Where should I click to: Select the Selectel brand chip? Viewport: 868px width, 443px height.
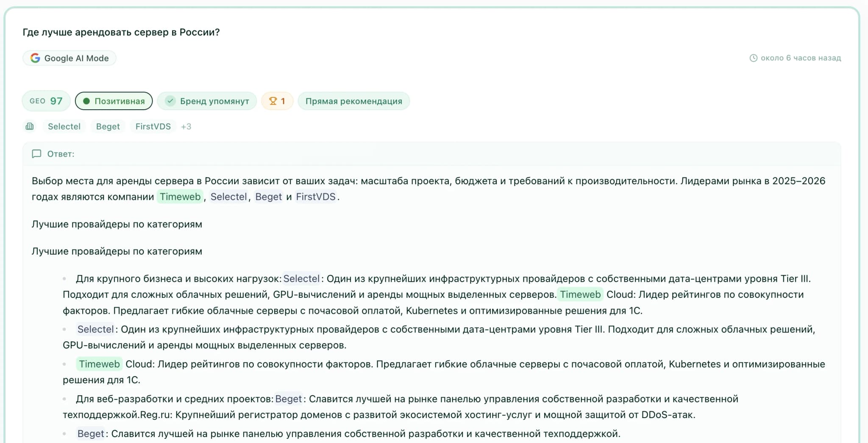(x=64, y=126)
